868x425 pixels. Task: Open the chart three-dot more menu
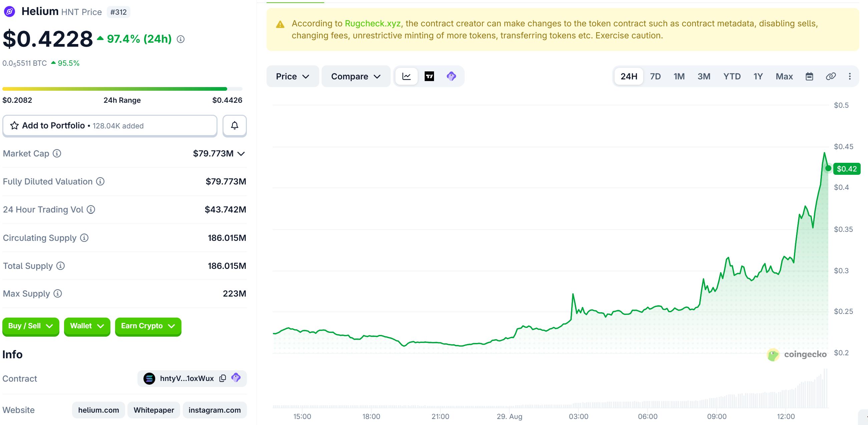(850, 76)
